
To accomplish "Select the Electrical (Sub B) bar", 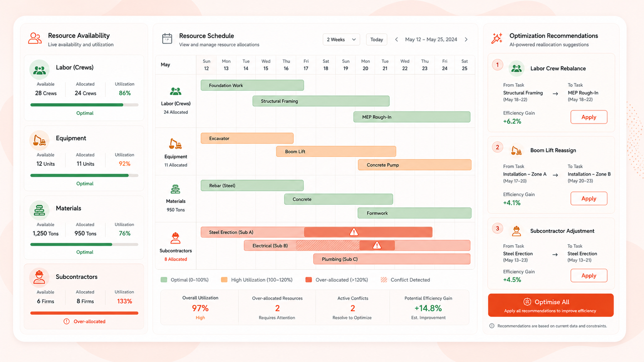I will click(x=357, y=245).
